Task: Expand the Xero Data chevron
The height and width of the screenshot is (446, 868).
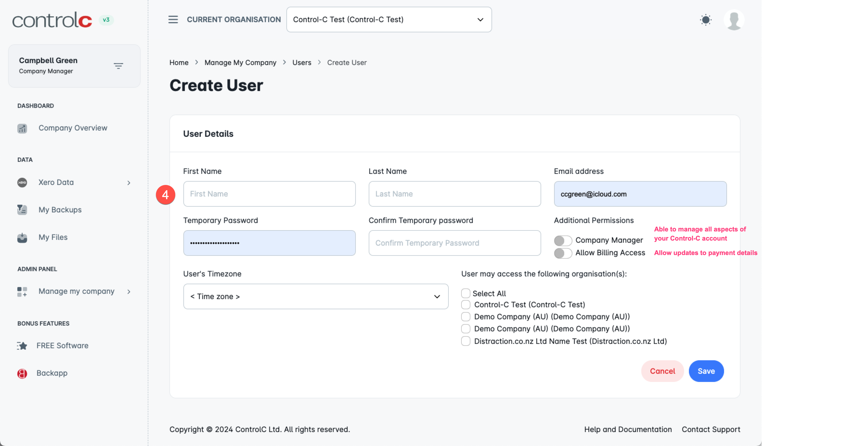Action: (x=129, y=183)
